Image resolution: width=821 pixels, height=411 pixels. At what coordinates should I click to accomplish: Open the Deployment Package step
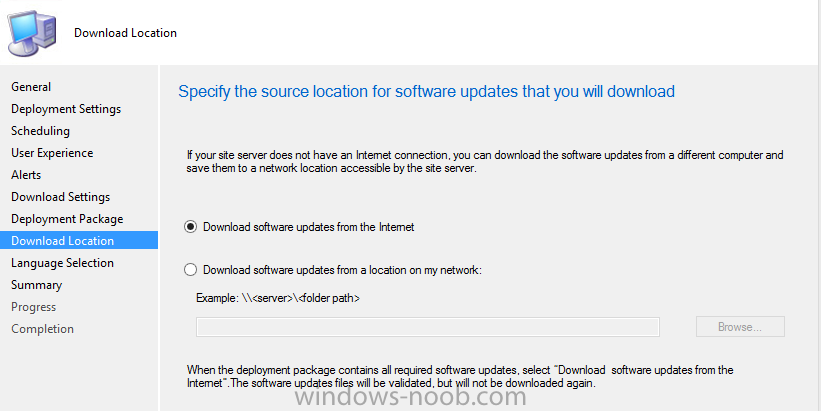[67, 219]
